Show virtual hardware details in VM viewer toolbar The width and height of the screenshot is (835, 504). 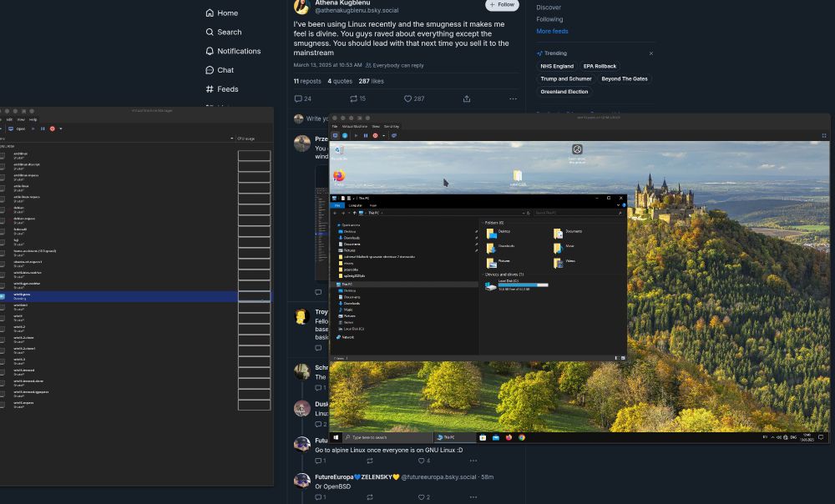(345, 136)
